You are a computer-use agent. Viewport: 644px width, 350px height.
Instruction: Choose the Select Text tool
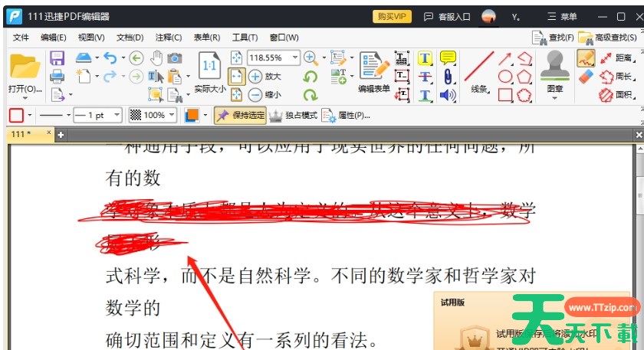point(156,77)
